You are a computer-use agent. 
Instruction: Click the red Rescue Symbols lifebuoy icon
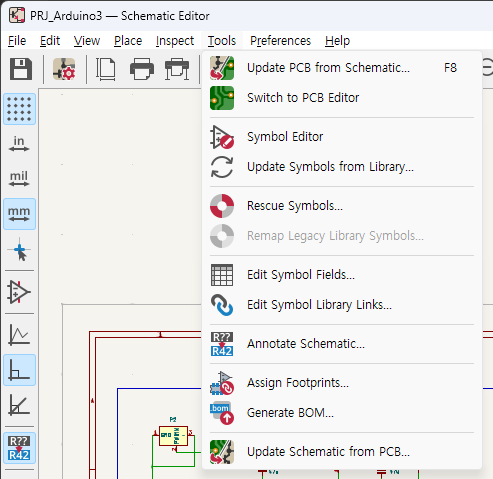[222, 206]
